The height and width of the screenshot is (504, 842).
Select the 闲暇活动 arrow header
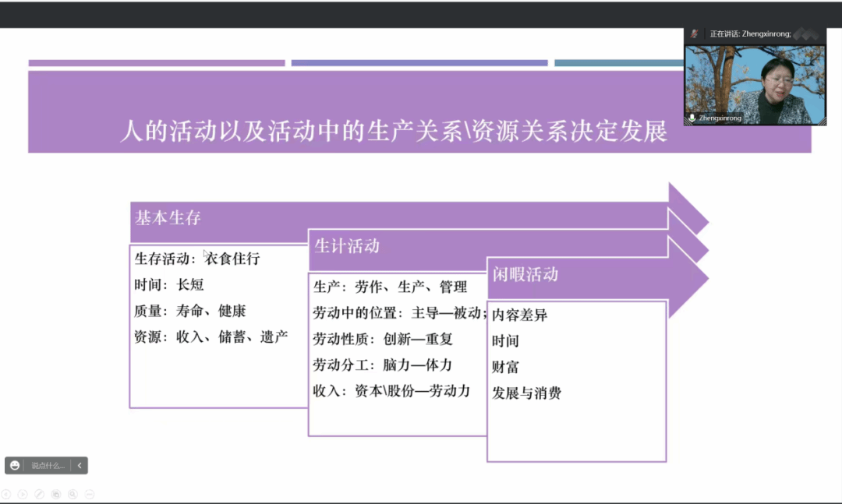525,274
